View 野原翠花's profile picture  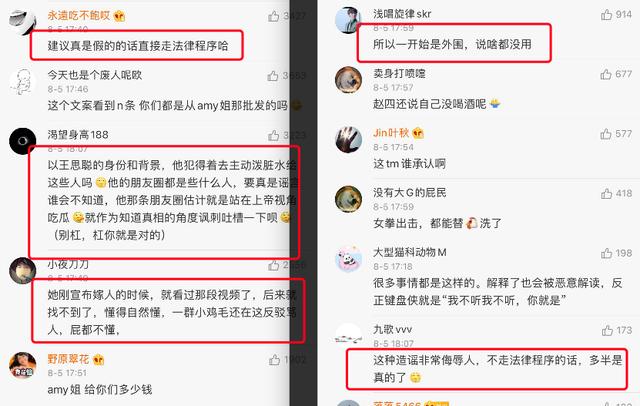click(22, 365)
